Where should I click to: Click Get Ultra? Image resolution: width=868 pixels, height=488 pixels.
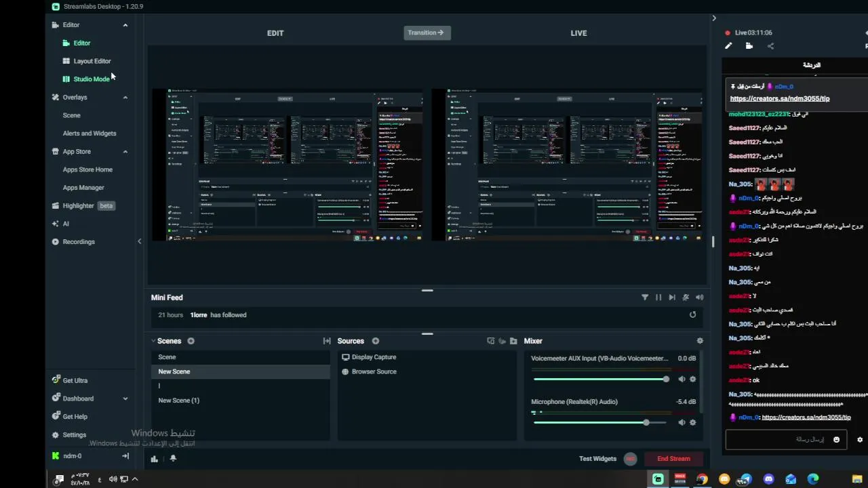pos(70,381)
